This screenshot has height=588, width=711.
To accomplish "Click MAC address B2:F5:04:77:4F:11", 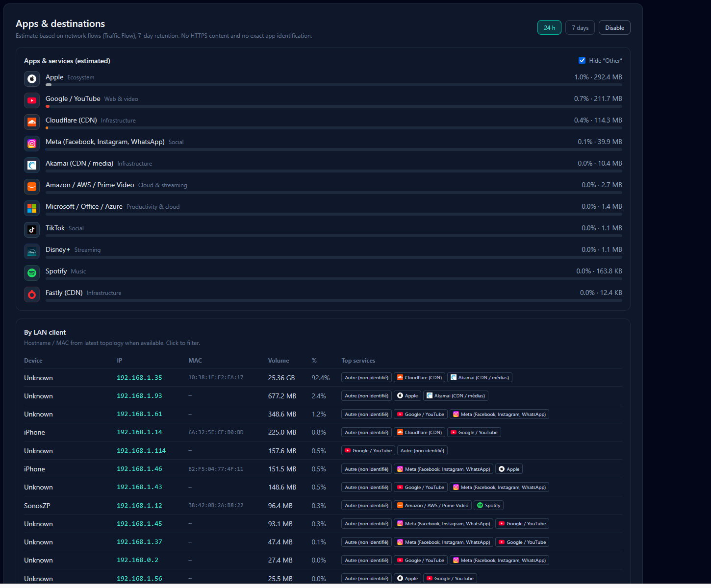I will point(216,469).
